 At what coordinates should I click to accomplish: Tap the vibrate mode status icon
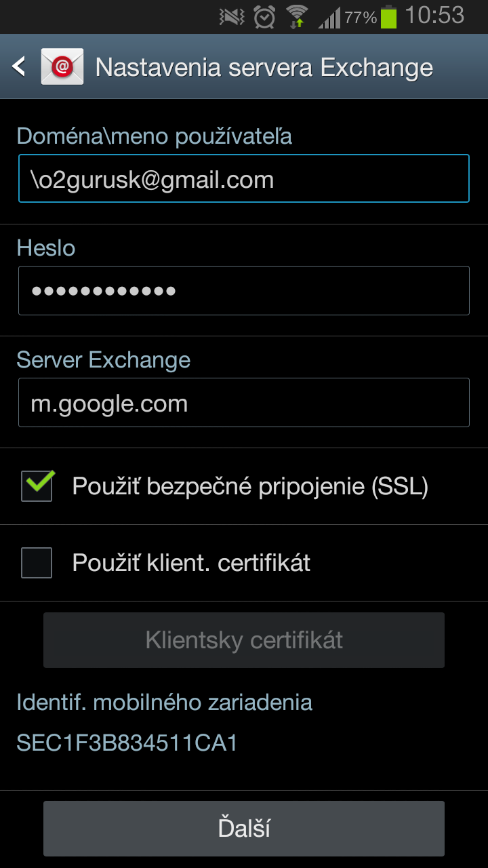pyautogui.click(x=232, y=17)
